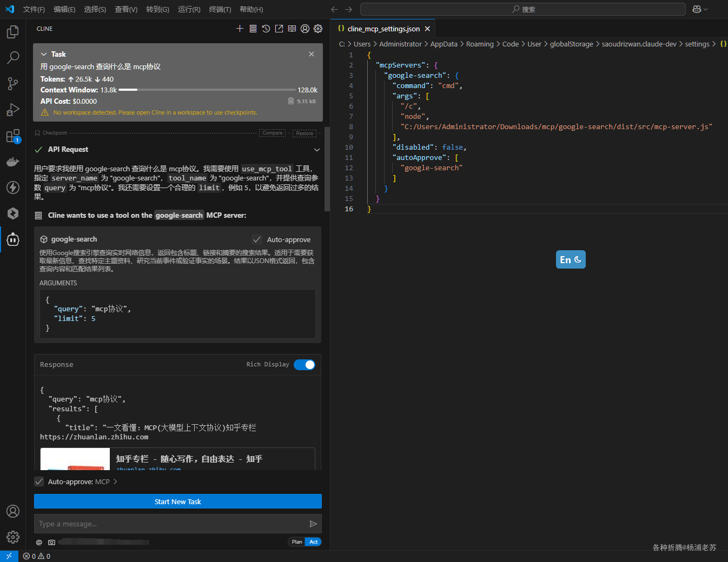The height and width of the screenshot is (562, 728).
Task: Open Cline history with clock icon
Action: click(x=266, y=29)
